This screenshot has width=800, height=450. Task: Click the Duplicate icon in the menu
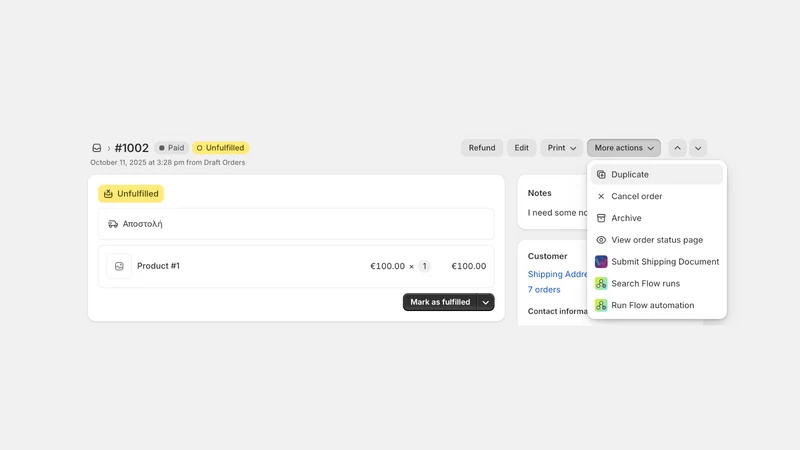coord(601,174)
